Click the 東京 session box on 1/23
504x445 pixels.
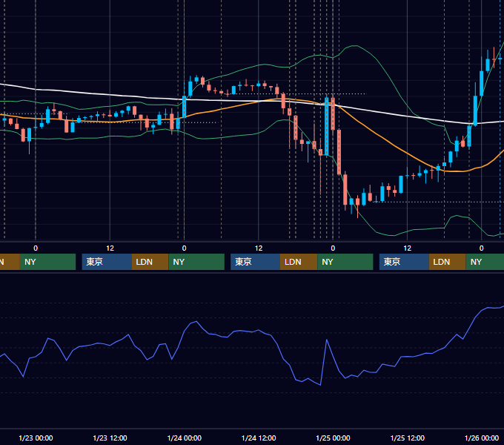[x=107, y=262]
